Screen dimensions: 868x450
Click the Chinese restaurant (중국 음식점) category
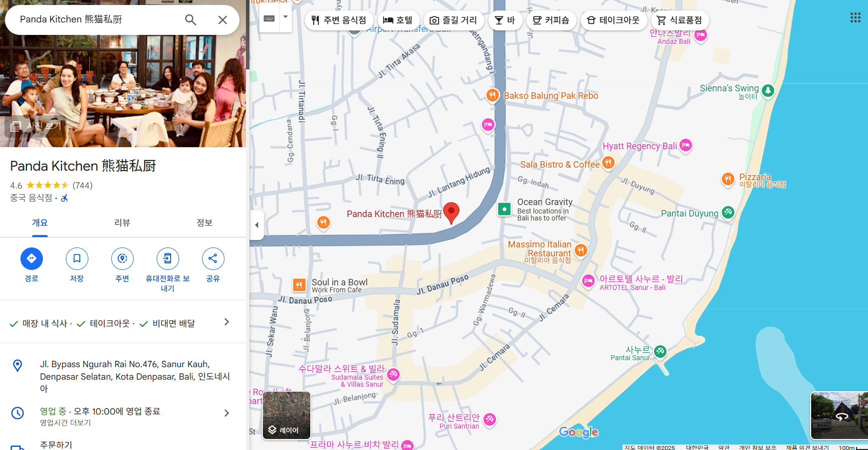31,198
